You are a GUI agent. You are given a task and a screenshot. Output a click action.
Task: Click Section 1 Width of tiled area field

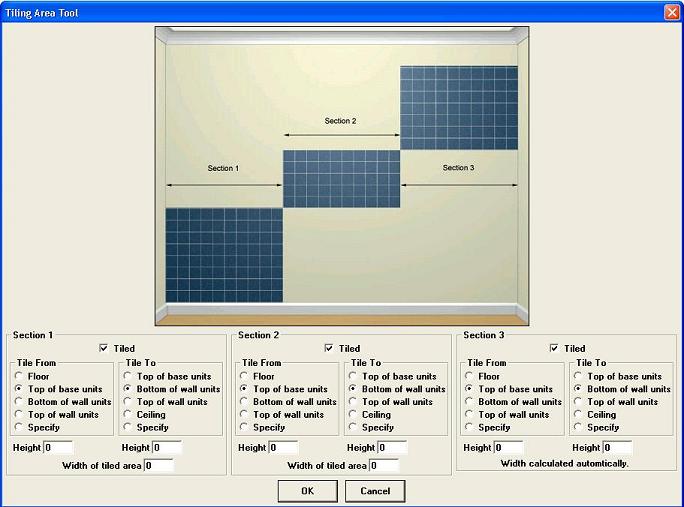tap(159, 466)
